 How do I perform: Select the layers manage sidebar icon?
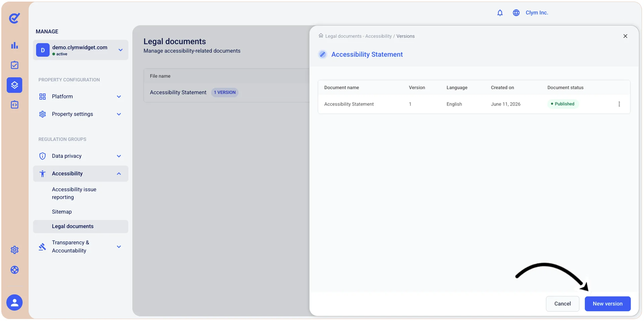pyautogui.click(x=14, y=85)
